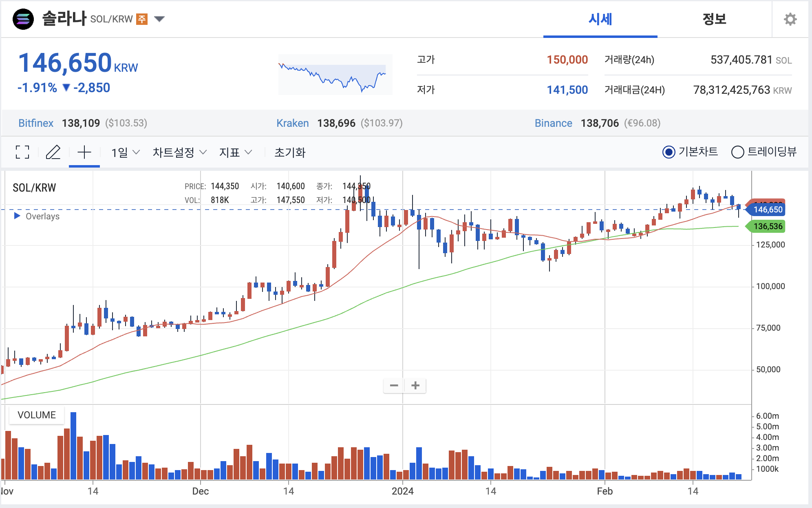Image resolution: width=812 pixels, height=508 pixels.
Task: Click the fullscreen expand icon
Action: pyautogui.click(x=22, y=152)
